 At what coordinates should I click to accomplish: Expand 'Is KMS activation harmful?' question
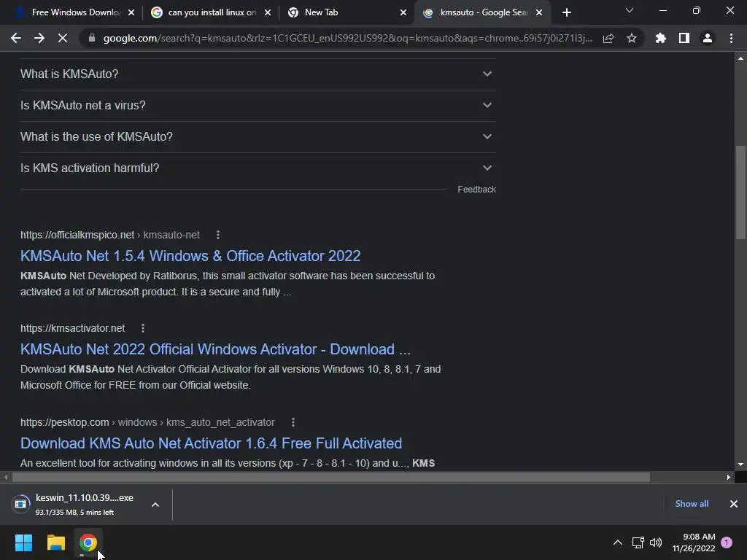258,168
